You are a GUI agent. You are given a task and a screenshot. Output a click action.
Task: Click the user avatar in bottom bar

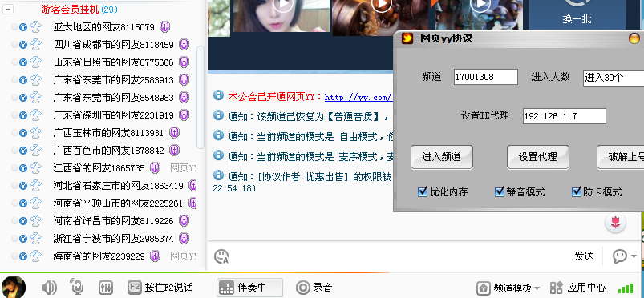click(x=14, y=287)
